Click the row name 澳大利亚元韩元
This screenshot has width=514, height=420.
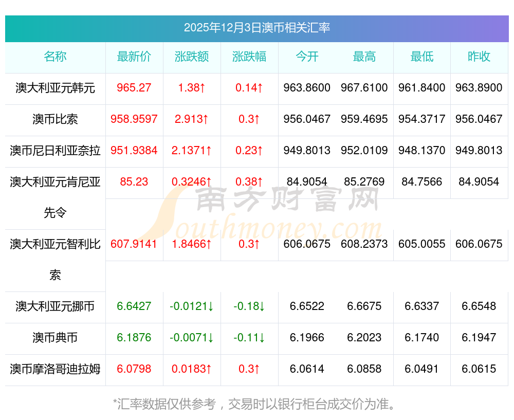55,88
